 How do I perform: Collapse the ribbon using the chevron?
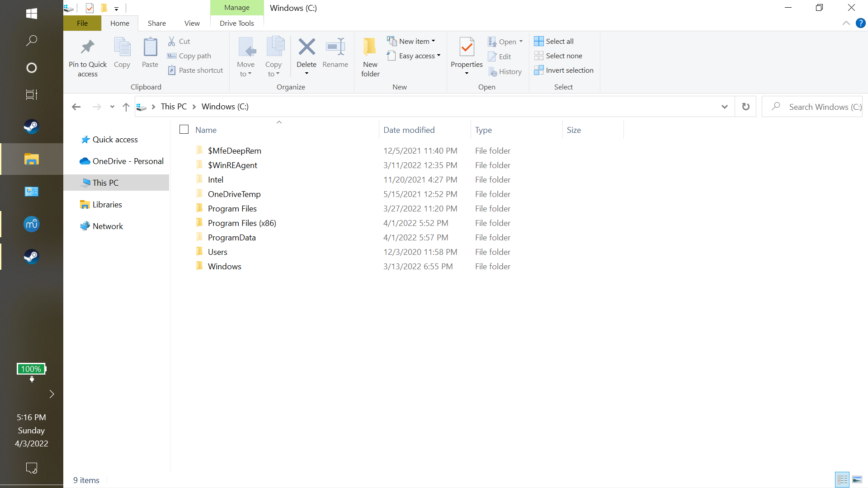pos(846,23)
